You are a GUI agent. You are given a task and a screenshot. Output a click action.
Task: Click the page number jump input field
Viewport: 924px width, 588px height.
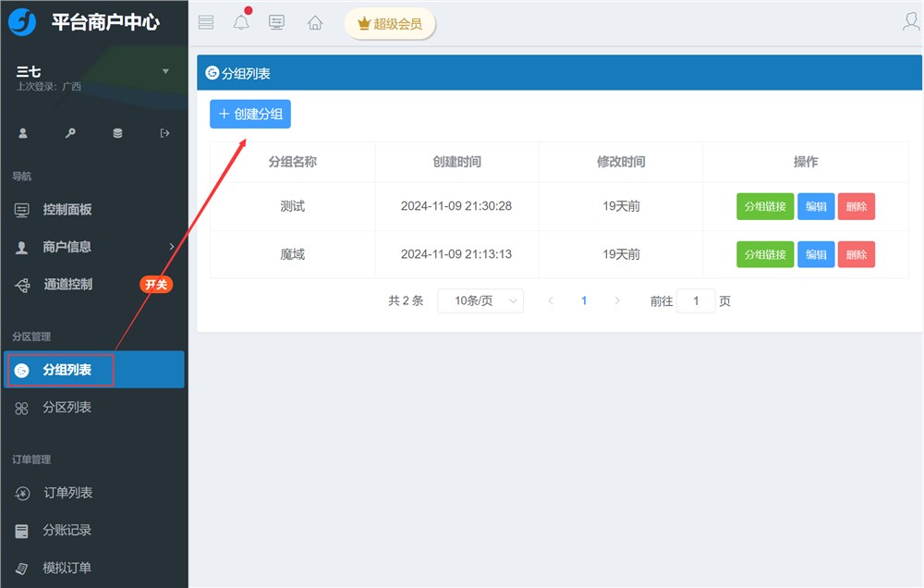click(x=696, y=301)
